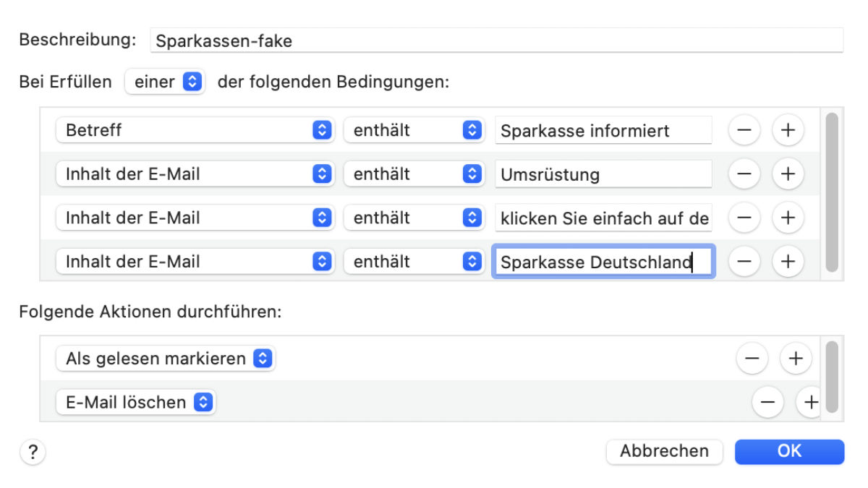This screenshot has width=868, height=488.
Task: Open 'enthält' dropdown in 'Sparkasse Deutschland' row
Action: click(413, 262)
